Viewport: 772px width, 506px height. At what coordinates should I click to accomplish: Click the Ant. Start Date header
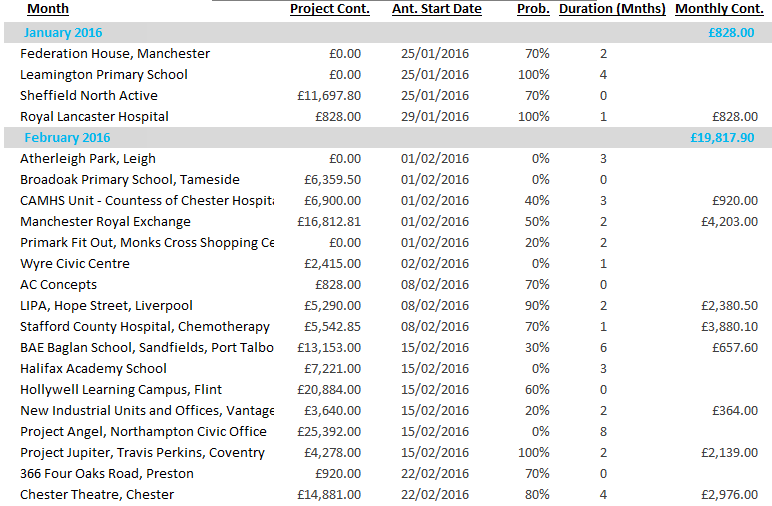pos(436,9)
